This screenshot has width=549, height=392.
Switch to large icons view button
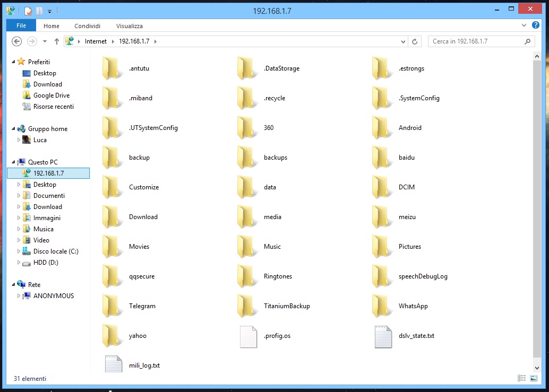(534, 378)
